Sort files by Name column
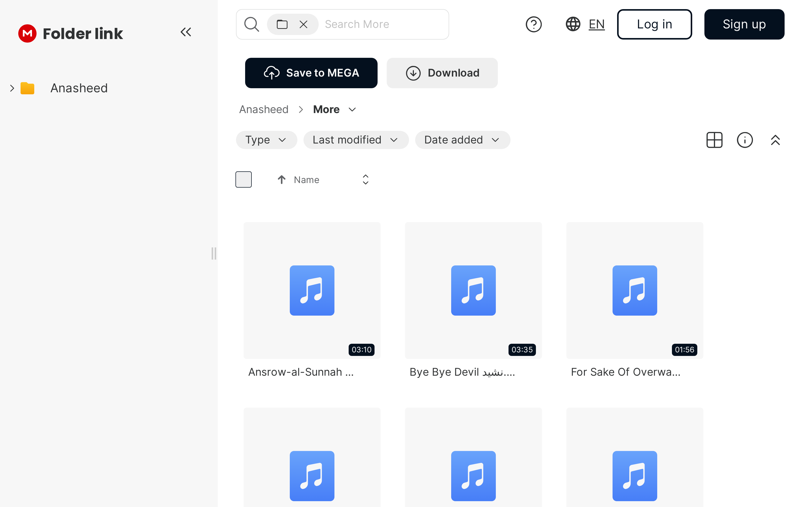Image resolution: width=812 pixels, height=507 pixels. 306,180
